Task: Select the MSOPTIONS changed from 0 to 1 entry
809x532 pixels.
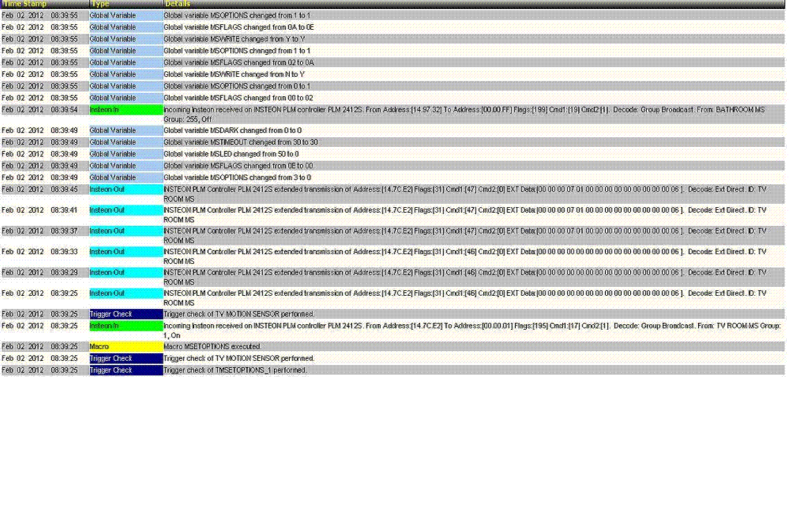Action: click(236, 86)
